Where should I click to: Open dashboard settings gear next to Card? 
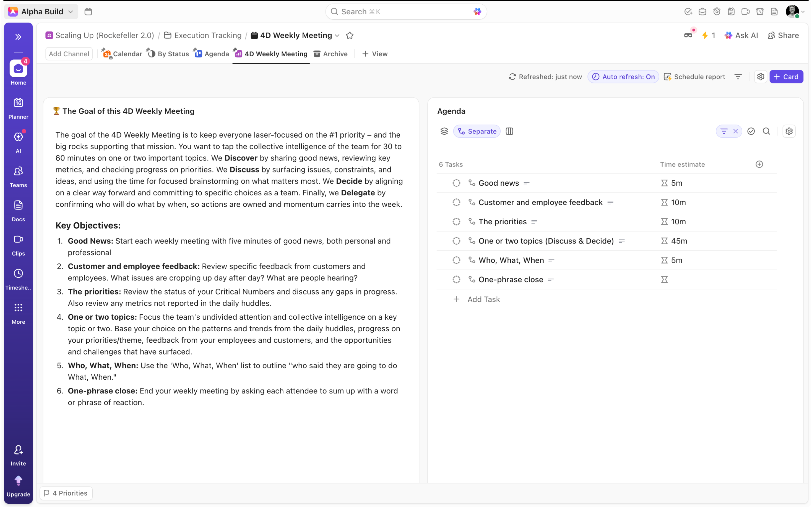[x=760, y=77]
